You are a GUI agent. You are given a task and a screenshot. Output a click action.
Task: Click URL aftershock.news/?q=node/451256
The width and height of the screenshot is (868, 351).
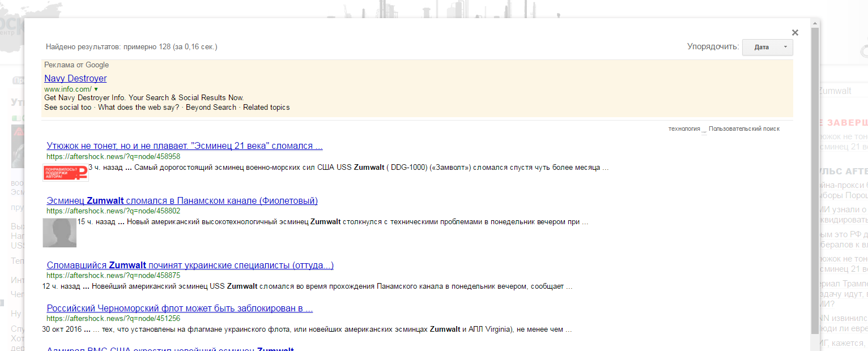[x=113, y=318]
